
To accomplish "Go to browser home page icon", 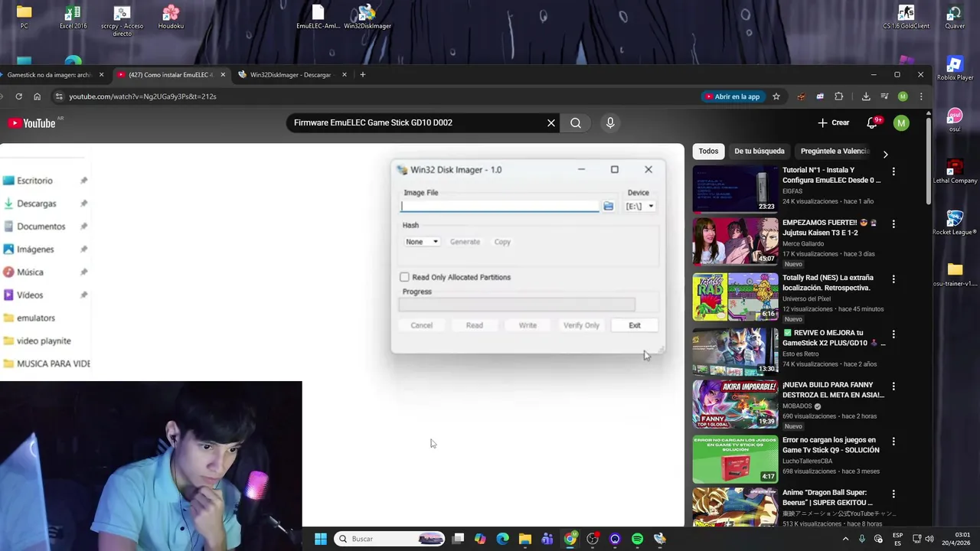I will 37,96.
